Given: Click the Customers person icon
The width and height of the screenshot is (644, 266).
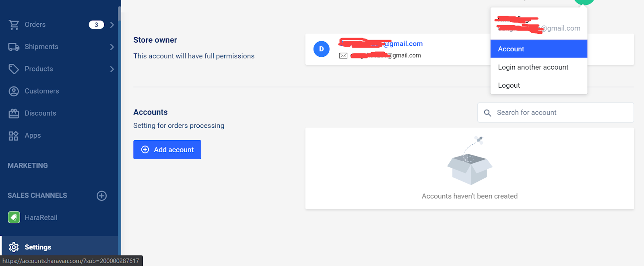Looking at the screenshot, I should [14, 91].
